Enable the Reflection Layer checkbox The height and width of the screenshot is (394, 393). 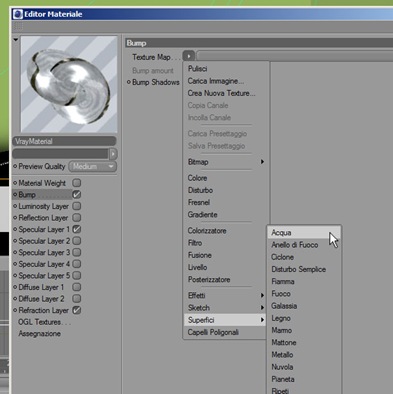pyautogui.click(x=77, y=218)
